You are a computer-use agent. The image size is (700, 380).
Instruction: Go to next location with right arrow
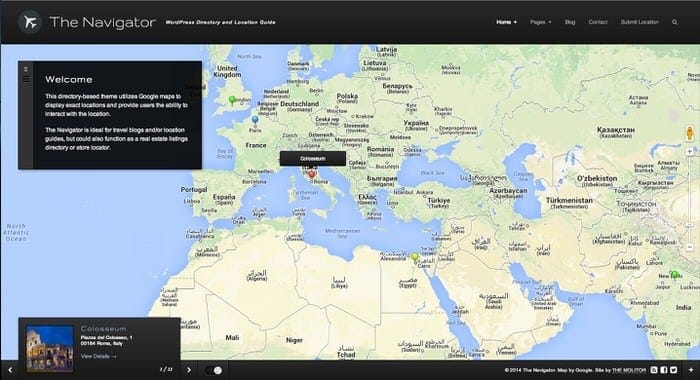pyautogui.click(x=189, y=370)
